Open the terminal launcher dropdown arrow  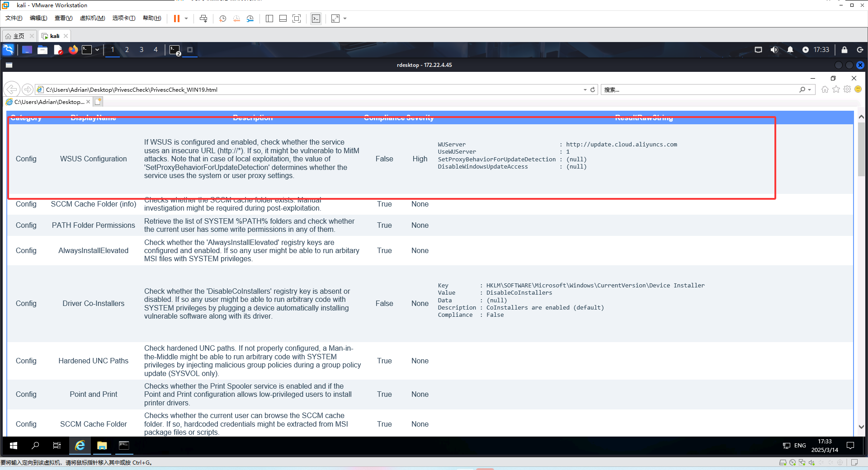[x=97, y=50]
